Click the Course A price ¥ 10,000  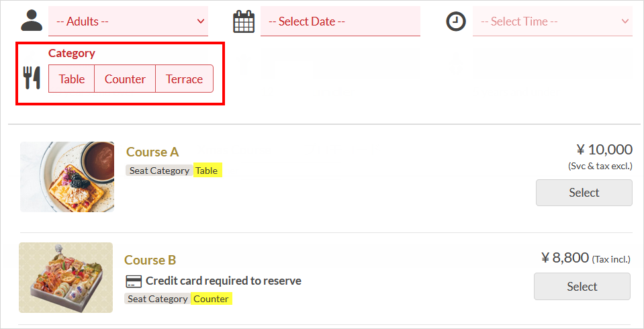point(604,149)
